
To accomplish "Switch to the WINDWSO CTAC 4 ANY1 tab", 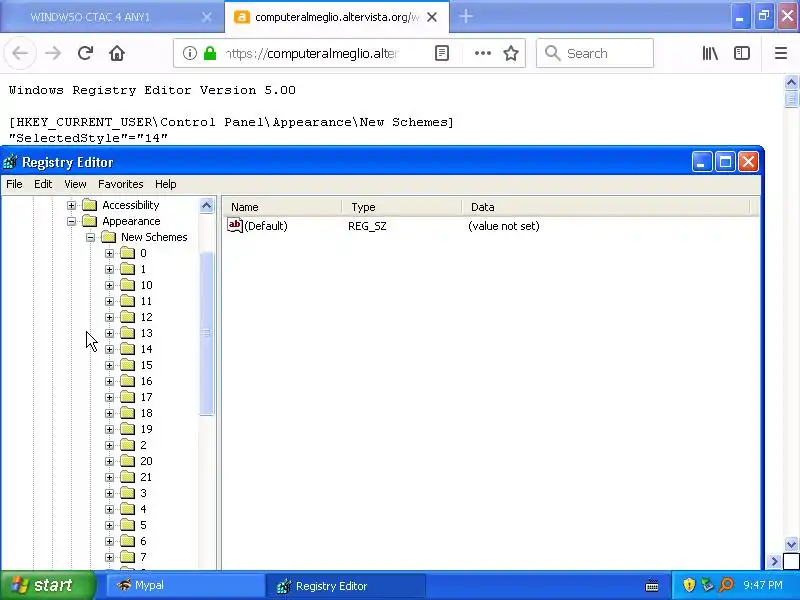I will 112,17.
